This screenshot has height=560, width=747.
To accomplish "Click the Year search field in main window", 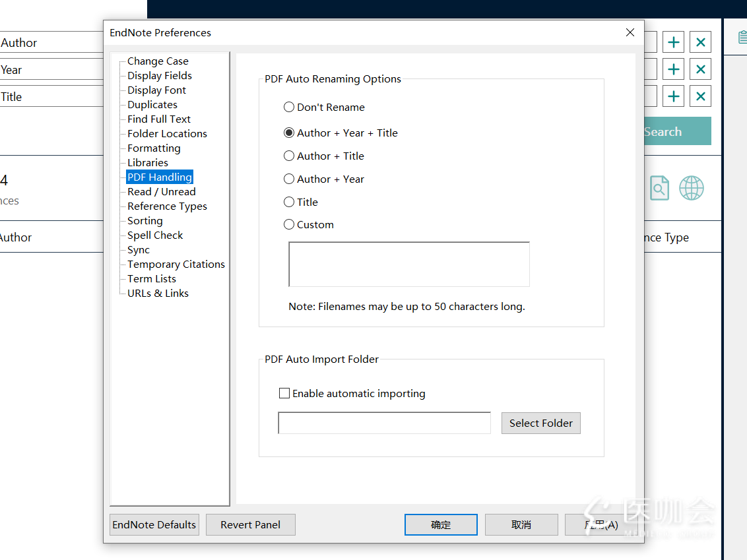I will pyautogui.click(x=51, y=69).
